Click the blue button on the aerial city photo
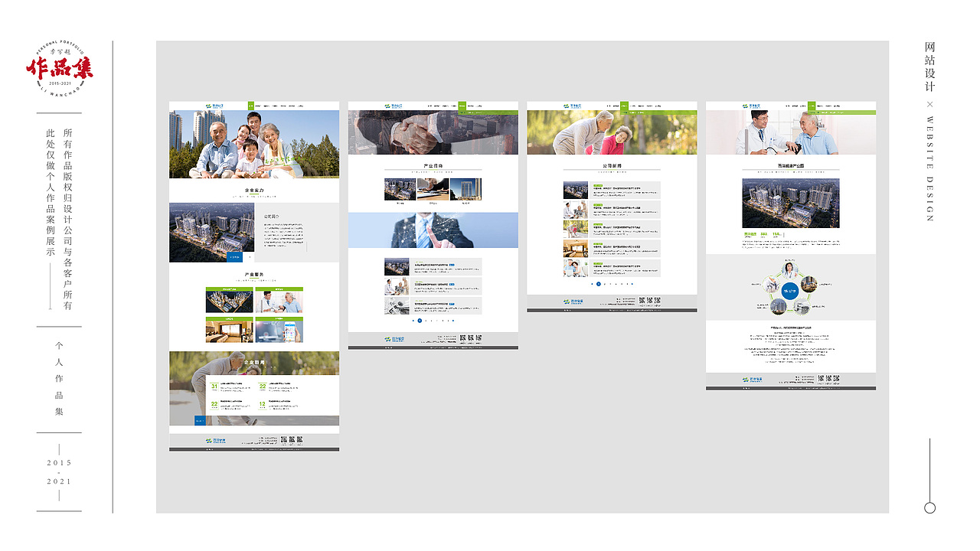The height and width of the screenshot is (551, 980). click(x=236, y=257)
